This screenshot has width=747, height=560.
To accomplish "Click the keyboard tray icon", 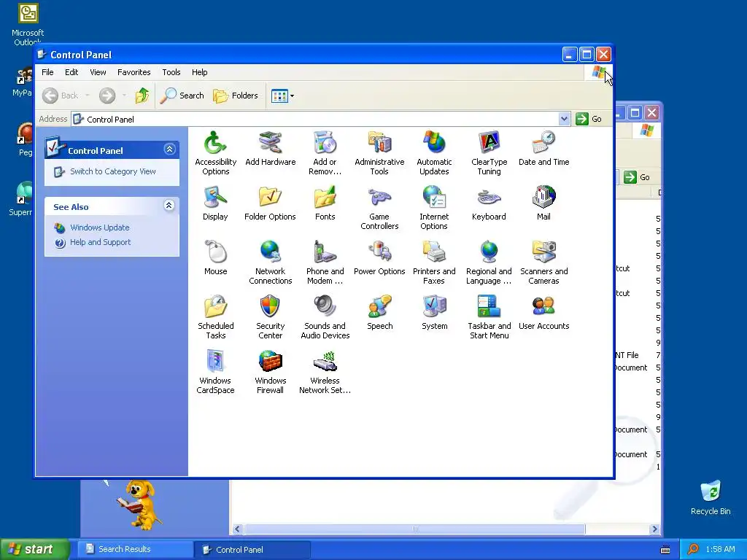I will click(665, 550).
